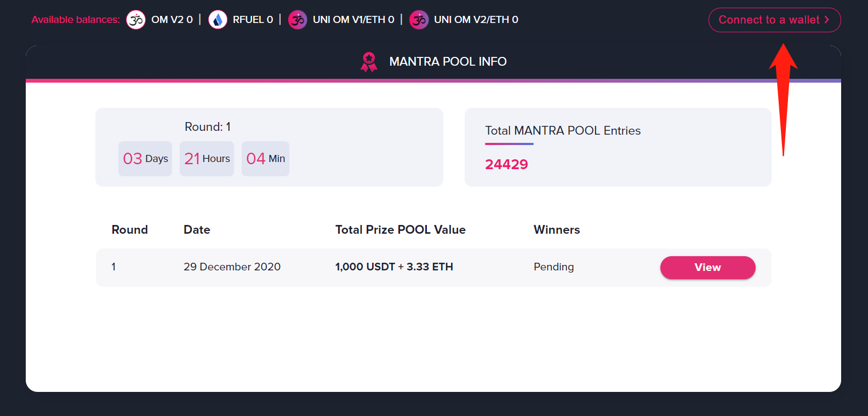View round 1 winners
This screenshot has height=416, width=868.
[707, 268]
